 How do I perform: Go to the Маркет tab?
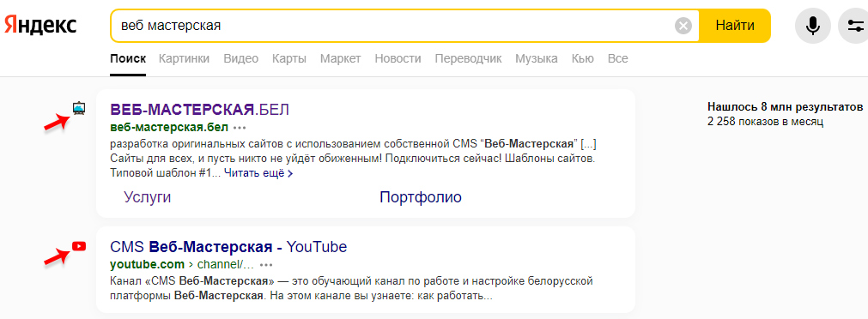pyautogui.click(x=341, y=58)
